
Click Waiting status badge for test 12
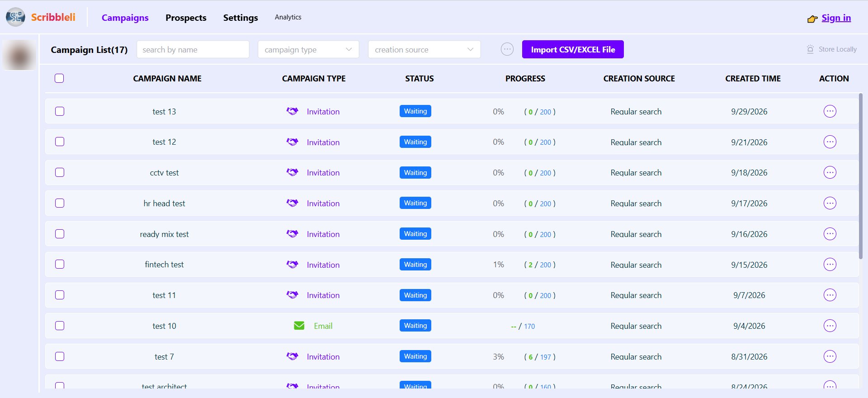(415, 142)
